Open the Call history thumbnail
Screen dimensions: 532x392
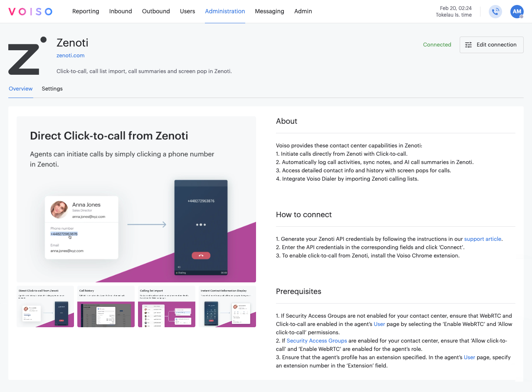(x=106, y=306)
